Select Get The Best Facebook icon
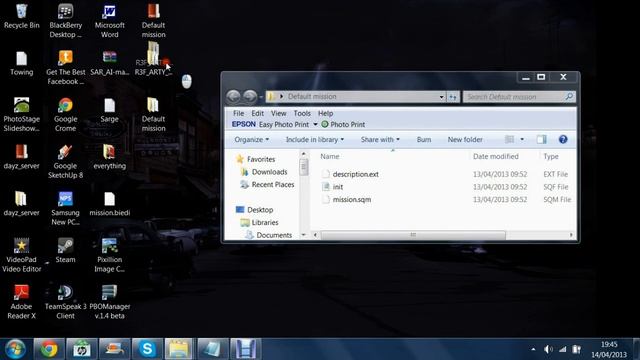The image size is (640, 360). tap(65, 67)
